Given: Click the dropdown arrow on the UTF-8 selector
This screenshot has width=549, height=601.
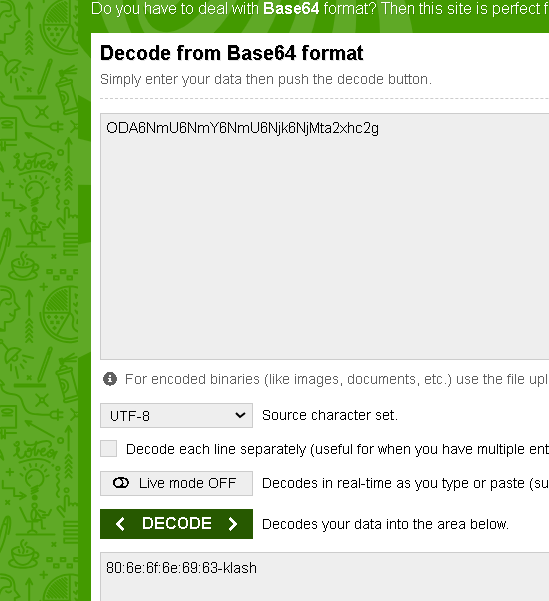Looking at the screenshot, I should pyautogui.click(x=240, y=415).
